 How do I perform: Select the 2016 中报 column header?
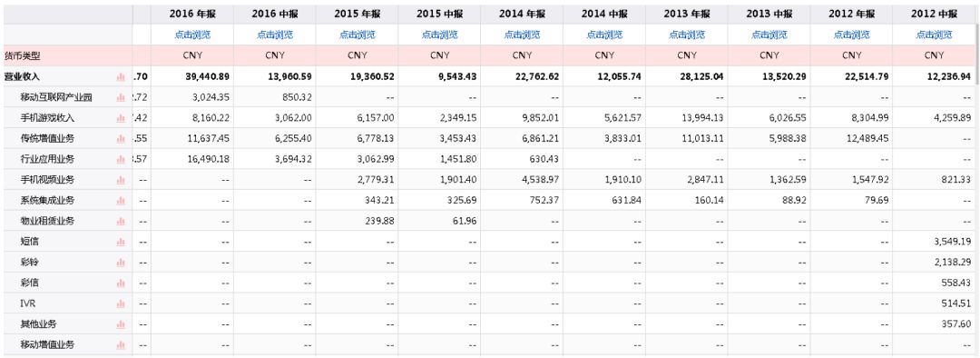click(275, 15)
